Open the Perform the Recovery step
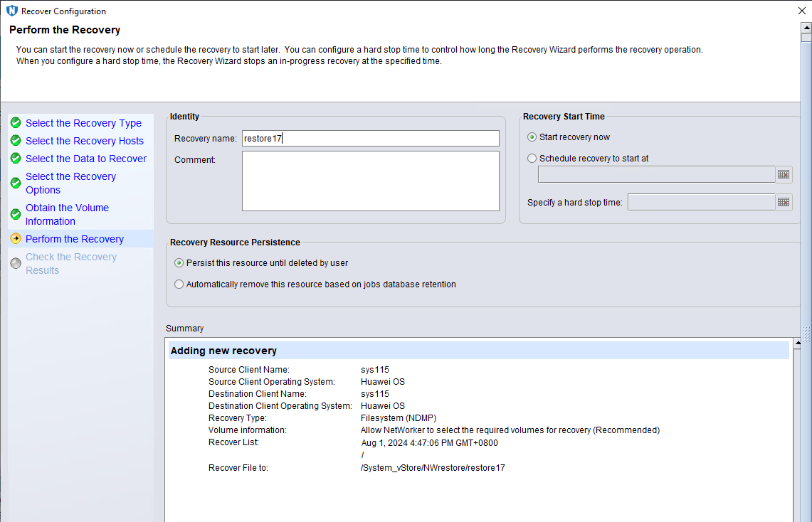 coord(75,239)
